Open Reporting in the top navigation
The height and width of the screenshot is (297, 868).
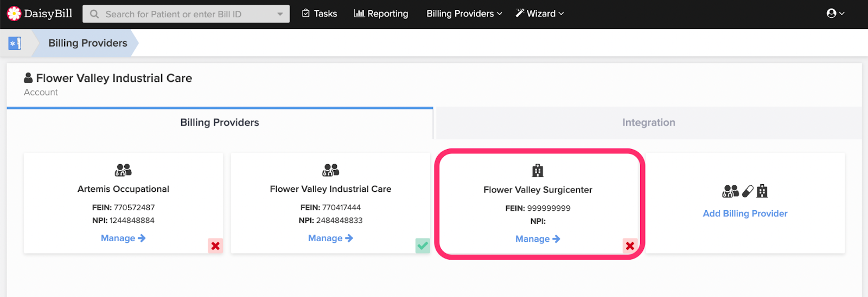coord(381,14)
